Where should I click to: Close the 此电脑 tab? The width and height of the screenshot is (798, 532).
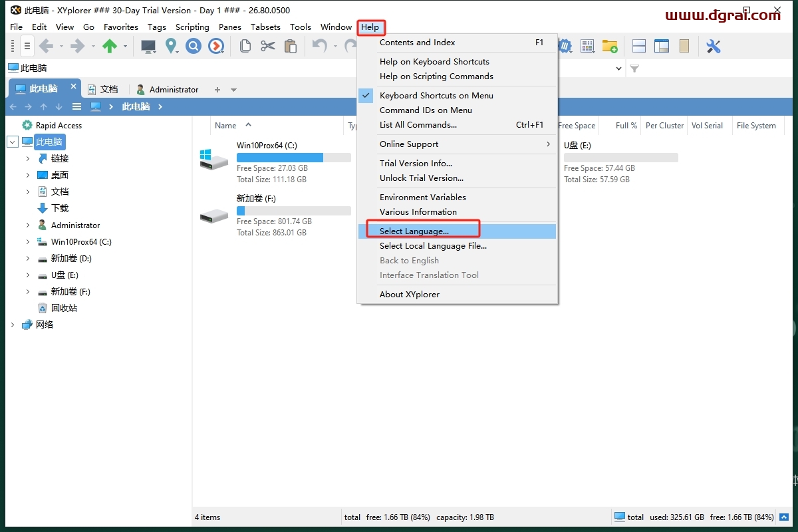73,86
